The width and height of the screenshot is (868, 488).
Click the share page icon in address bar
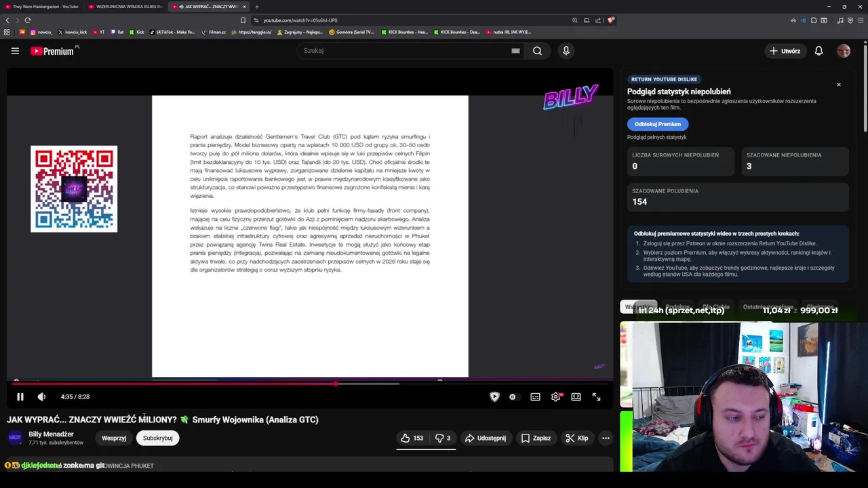(598, 20)
